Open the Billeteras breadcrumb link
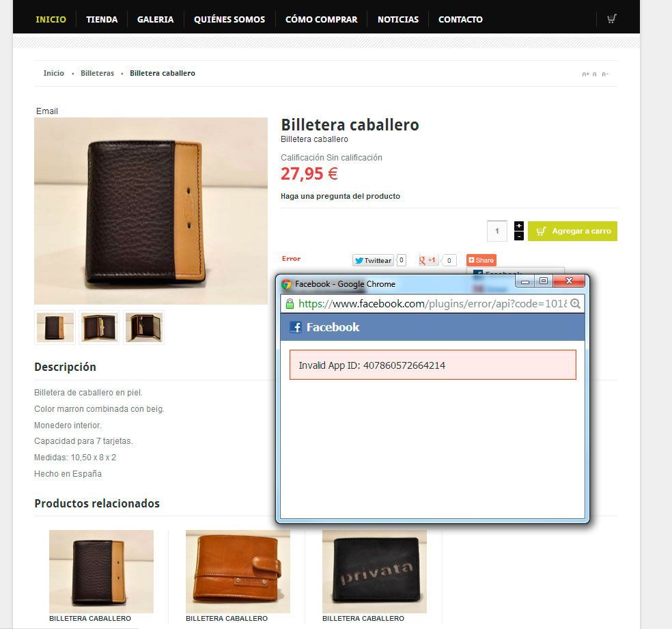 (97, 73)
